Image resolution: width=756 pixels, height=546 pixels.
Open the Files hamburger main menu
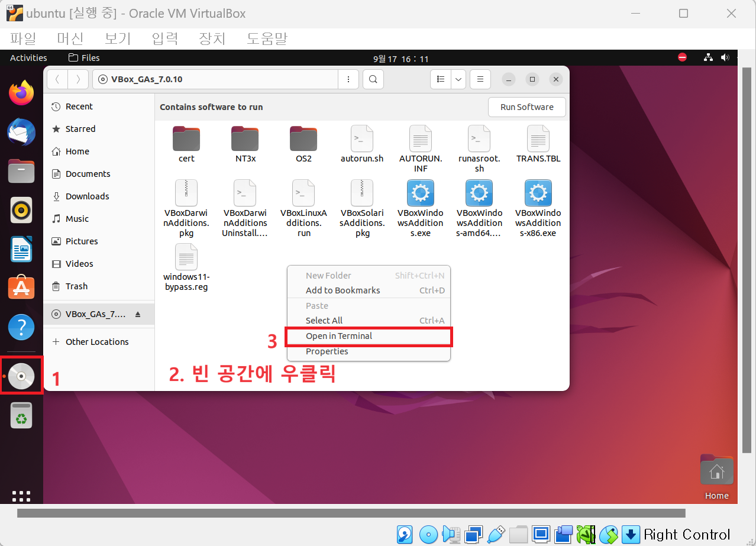480,79
